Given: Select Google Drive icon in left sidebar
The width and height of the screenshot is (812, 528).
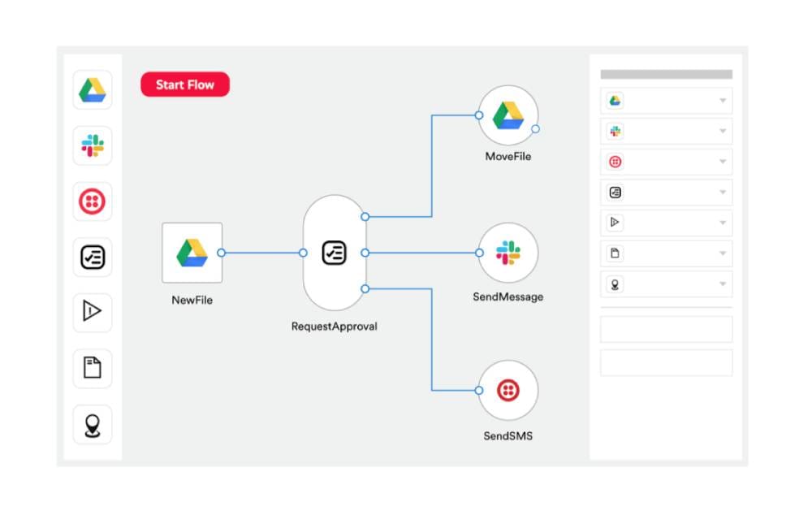Looking at the screenshot, I should (x=93, y=90).
